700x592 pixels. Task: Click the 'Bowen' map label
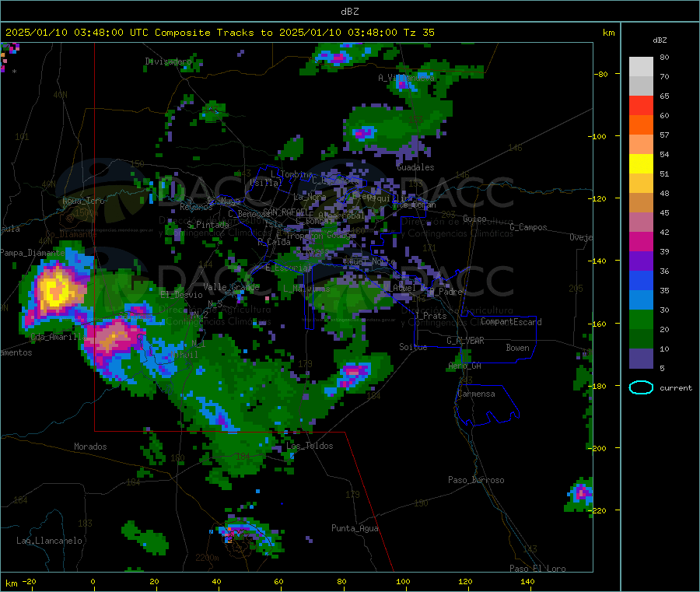pos(517,348)
